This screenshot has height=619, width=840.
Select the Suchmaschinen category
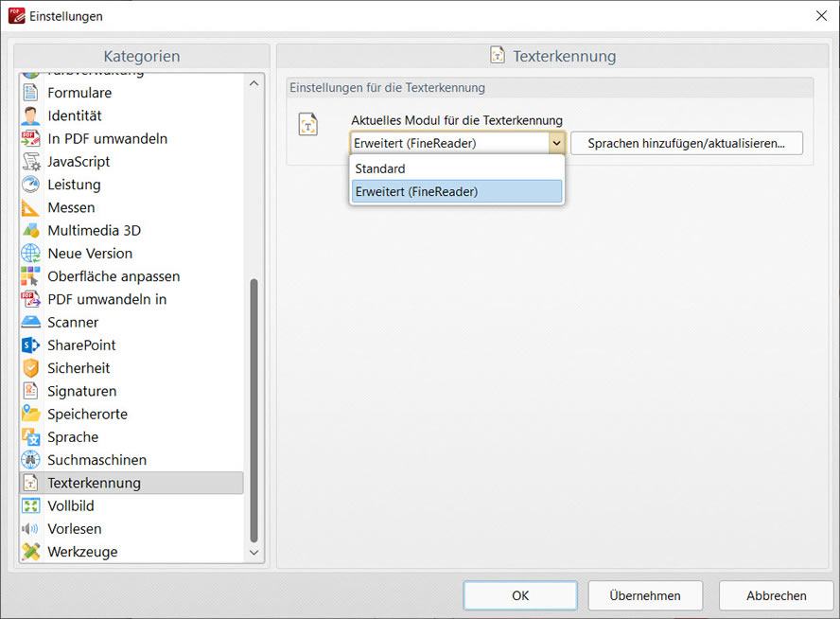tap(131, 460)
